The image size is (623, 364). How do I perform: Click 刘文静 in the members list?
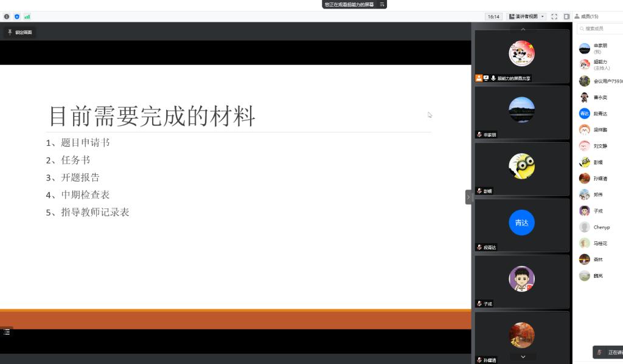tap(600, 146)
